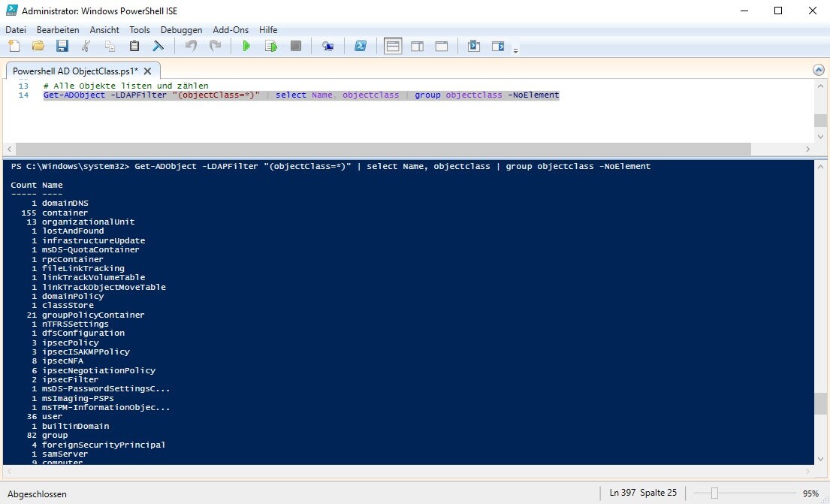
Task: Save the script with the floppy disk icon
Action: [x=62, y=47]
